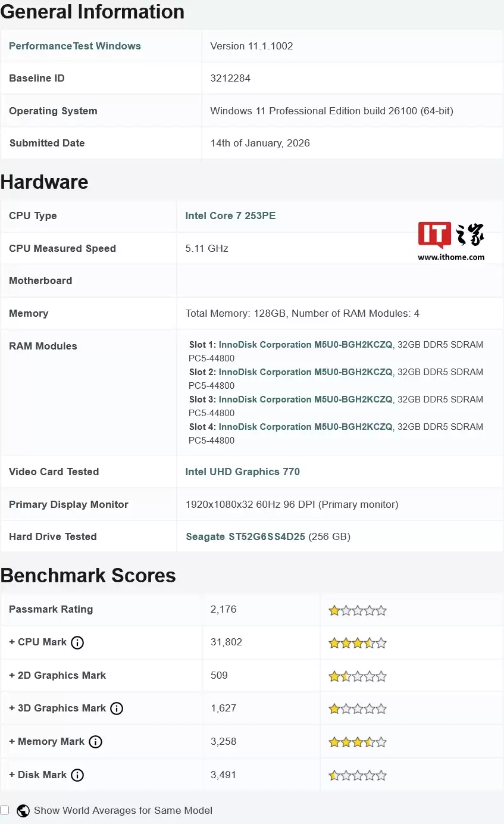Open the Memory Mark info icon
This screenshot has width=504, height=824.
(x=95, y=742)
